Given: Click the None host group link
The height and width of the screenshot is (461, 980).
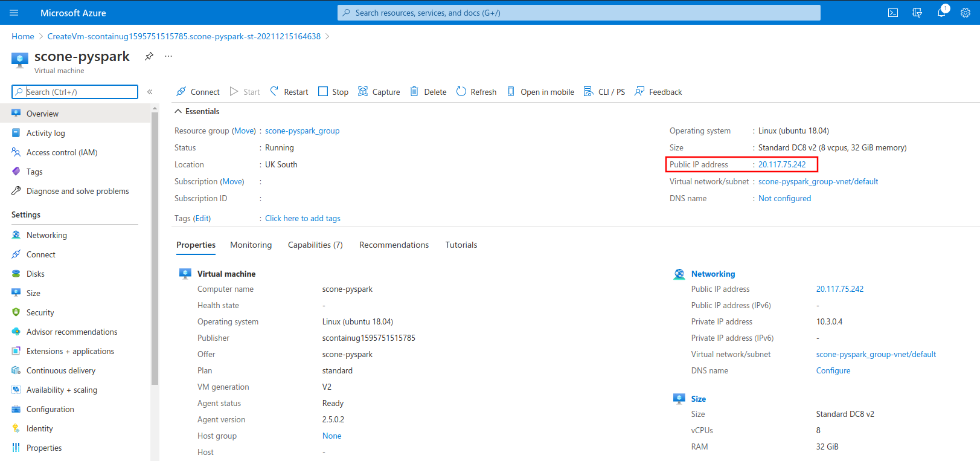Looking at the screenshot, I should [x=331, y=436].
